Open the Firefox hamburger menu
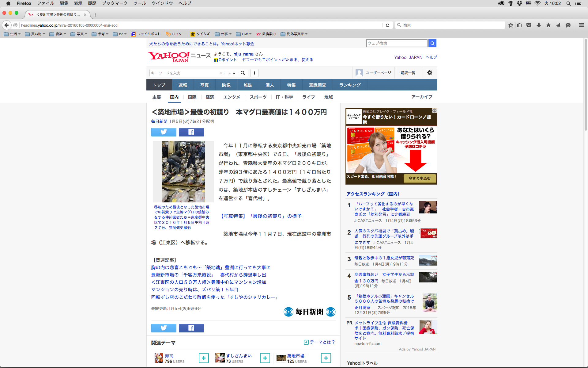Image resolution: width=588 pixels, height=368 pixels. 581,25
